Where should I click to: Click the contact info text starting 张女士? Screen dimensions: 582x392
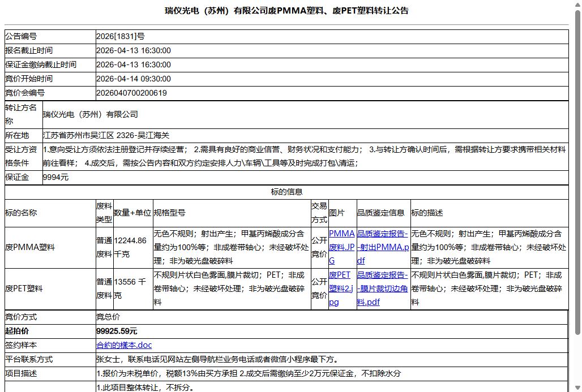pyautogui.click(x=217, y=359)
